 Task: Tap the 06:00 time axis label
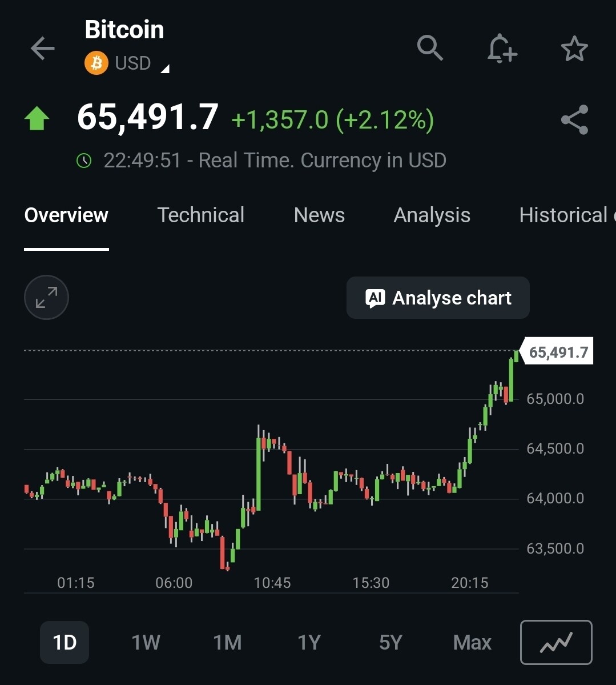pyautogui.click(x=174, y=583)
